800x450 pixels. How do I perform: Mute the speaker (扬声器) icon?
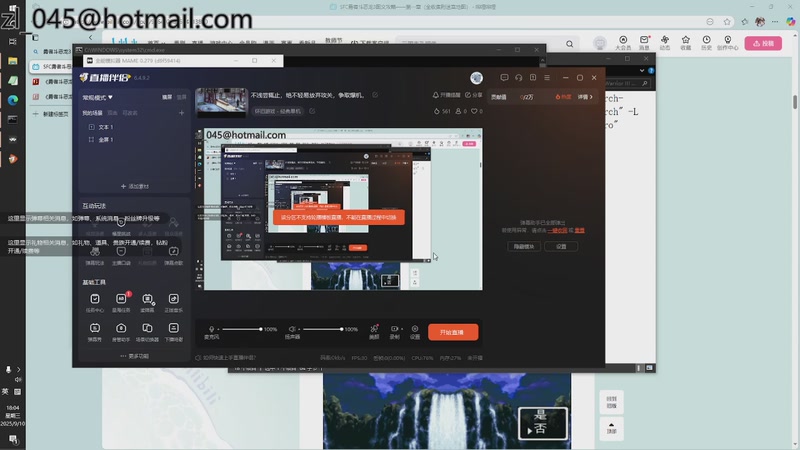pos(292,330)
